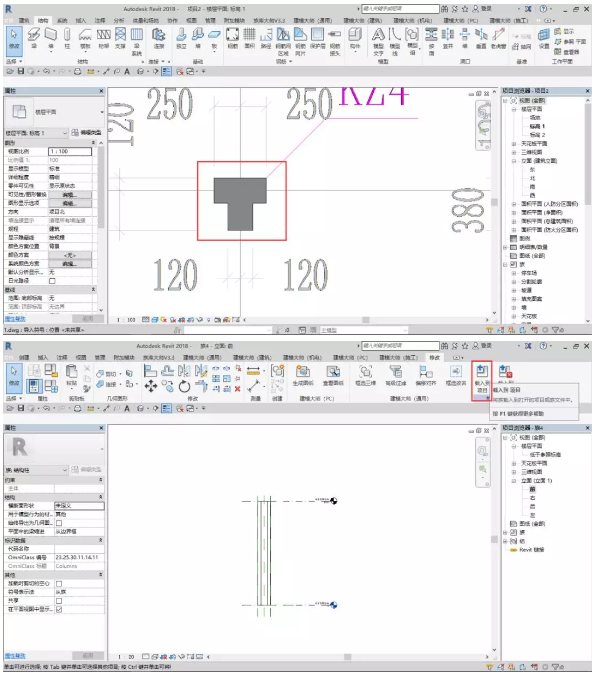Select the Move tool in lower ribbon
The width and height of the screenshot is (595, 674).
(150, 386)
